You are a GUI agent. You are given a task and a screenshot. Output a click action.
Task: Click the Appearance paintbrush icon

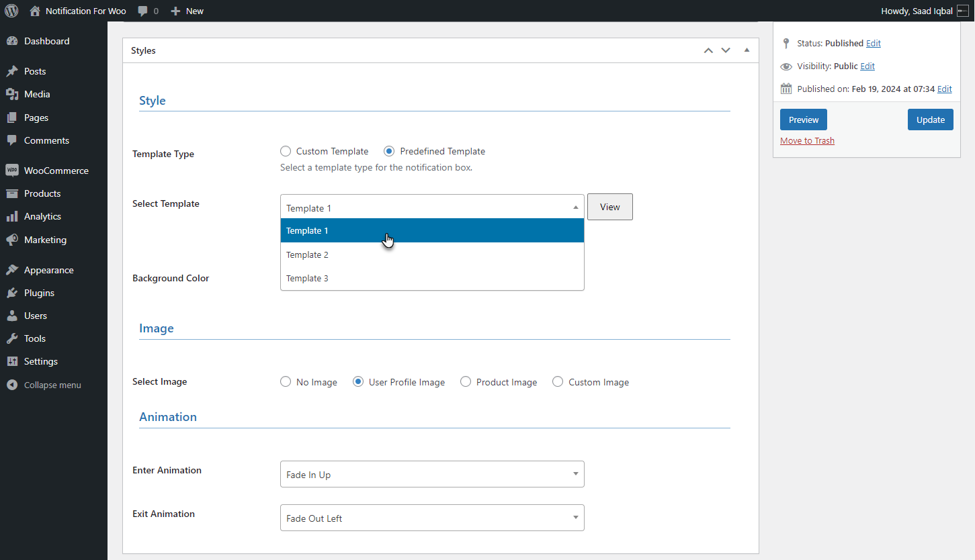click(x=12, y=270)
